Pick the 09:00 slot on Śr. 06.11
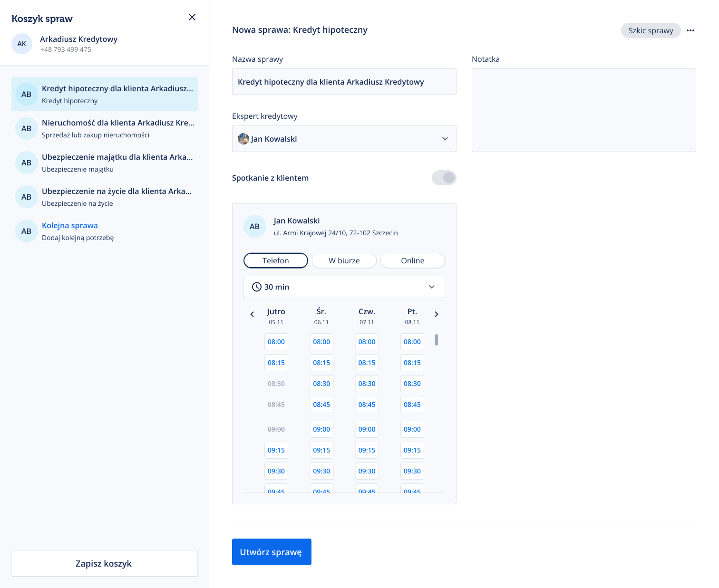The width and height of the screenshot is (719, 588). (x=321, y=429)
